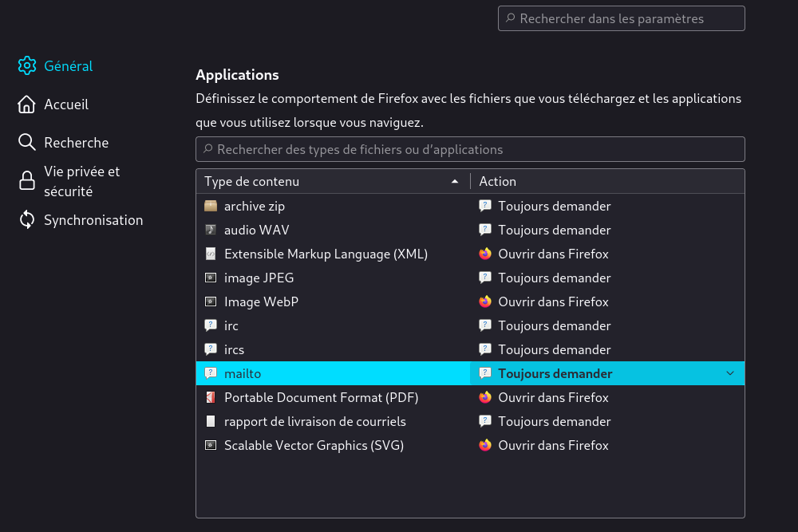Select the image JPEG row
The image size is (798, 532).
258,278
